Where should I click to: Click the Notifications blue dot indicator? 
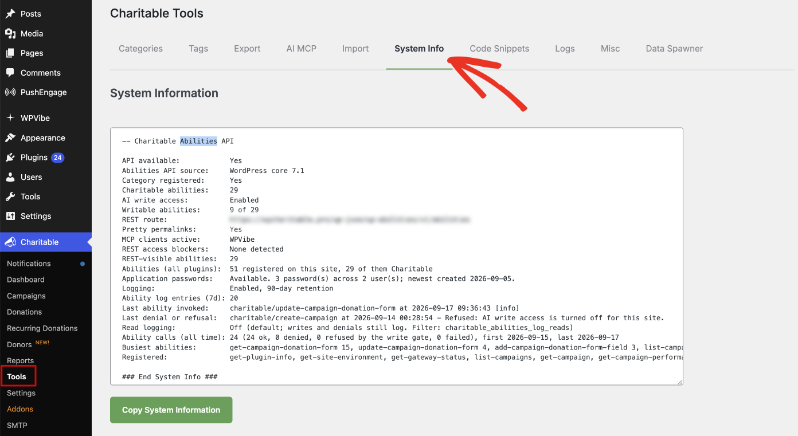click(82, 264)
